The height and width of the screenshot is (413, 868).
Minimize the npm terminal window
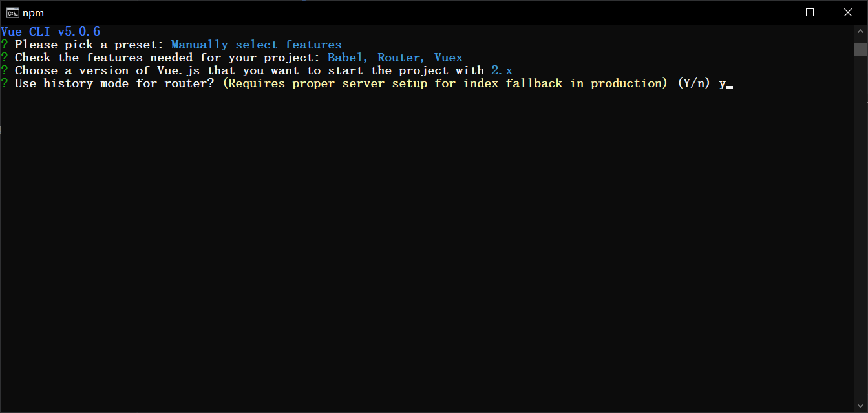tap(773, 12)
